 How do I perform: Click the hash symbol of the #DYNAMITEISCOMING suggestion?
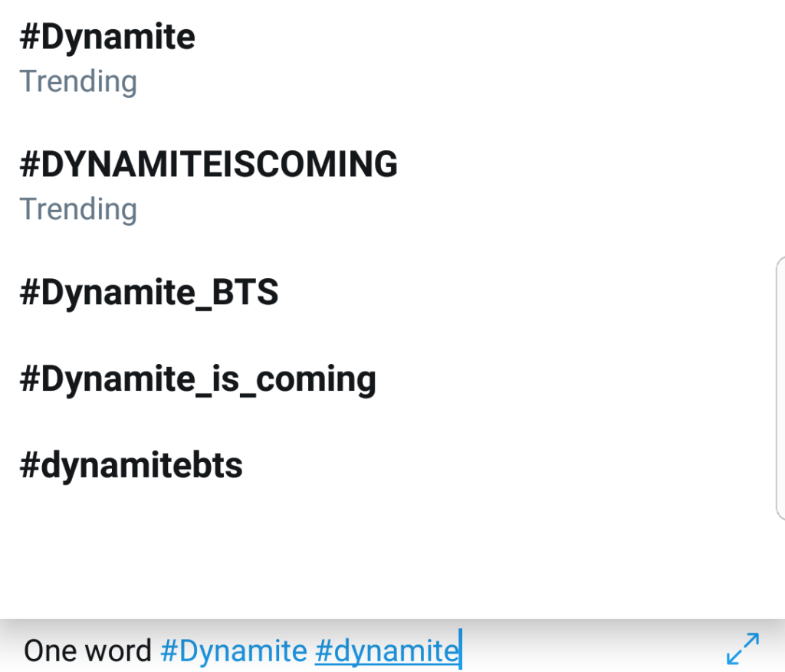[x=29, y=165]
